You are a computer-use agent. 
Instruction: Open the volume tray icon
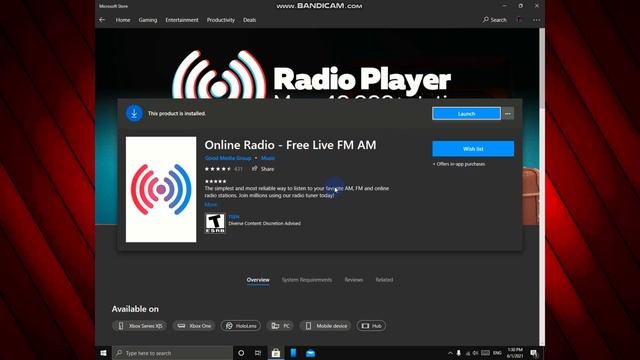pos(476,353)
